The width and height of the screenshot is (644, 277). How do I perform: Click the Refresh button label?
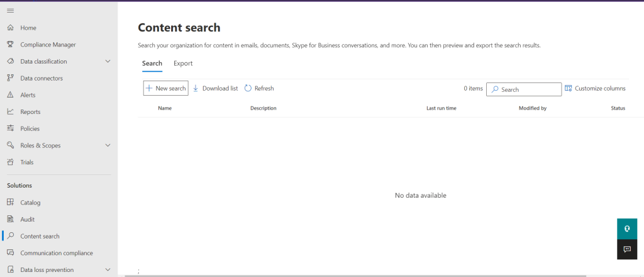click(x=264, y=88)
